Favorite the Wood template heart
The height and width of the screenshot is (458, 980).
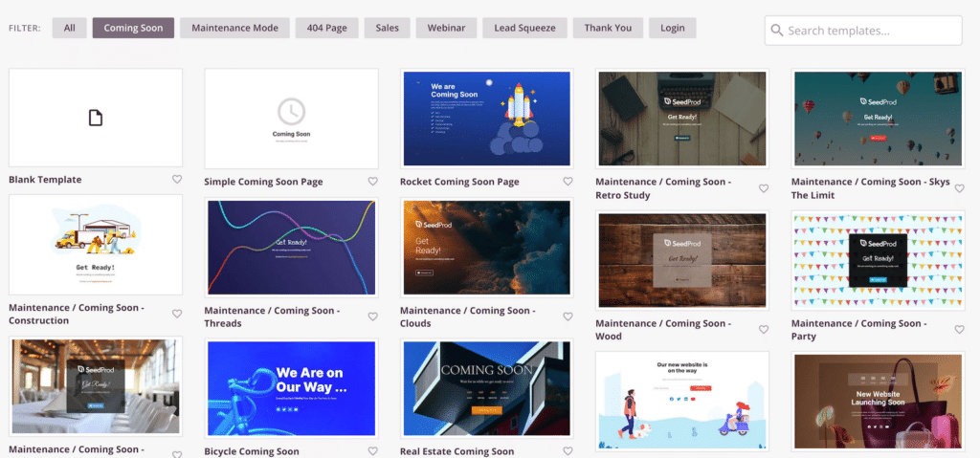(763, 329)
